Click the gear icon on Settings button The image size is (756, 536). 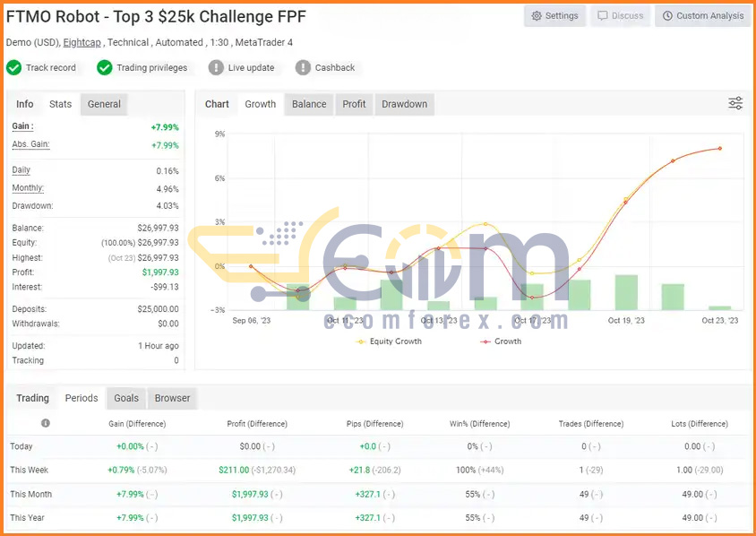click(x=537, y=16)
